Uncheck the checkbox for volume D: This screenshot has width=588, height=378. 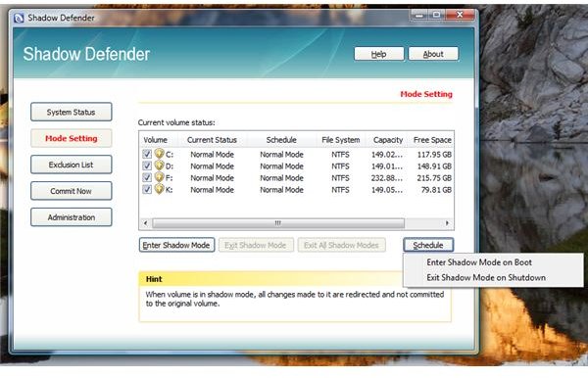[147, 165]
